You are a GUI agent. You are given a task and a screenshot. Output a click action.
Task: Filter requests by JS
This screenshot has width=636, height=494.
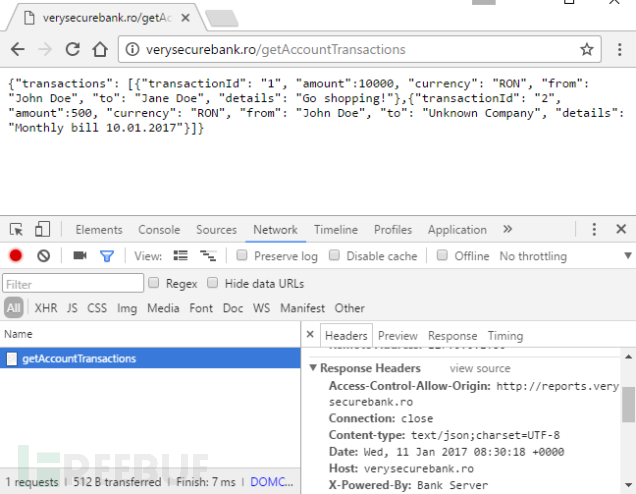click(x=72, y=308)
